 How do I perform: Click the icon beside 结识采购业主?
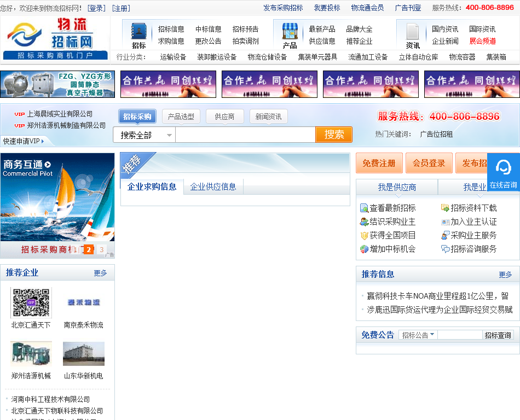364,221
